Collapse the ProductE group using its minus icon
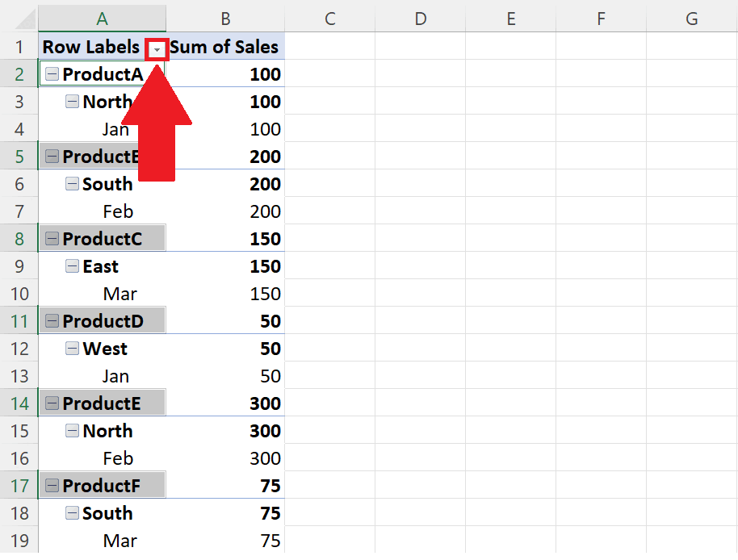 point(52,403)
